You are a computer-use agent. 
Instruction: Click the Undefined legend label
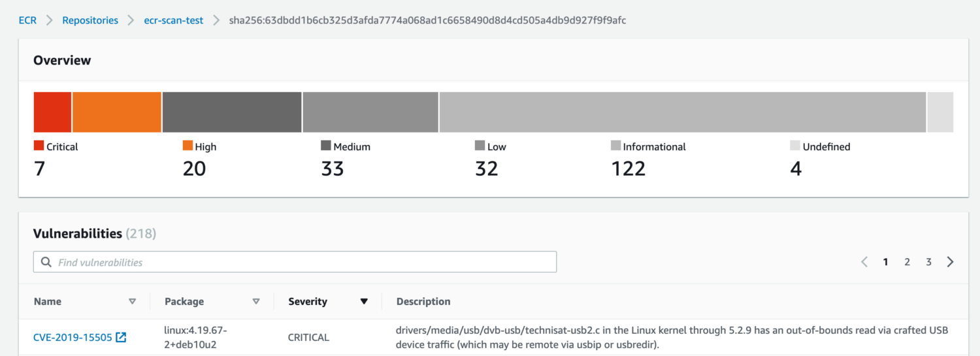[x=826, y=147]
